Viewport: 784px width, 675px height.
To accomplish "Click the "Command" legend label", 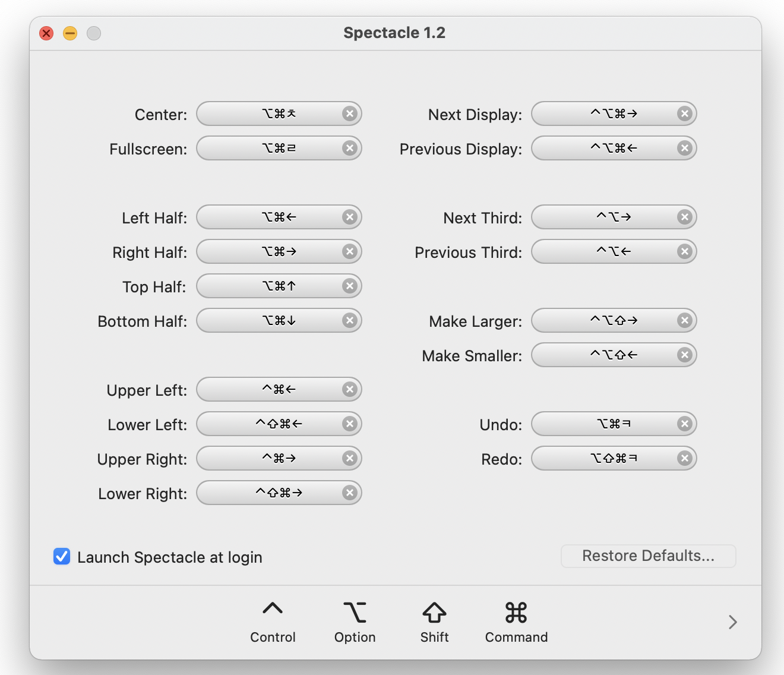I will pos(516,637).
